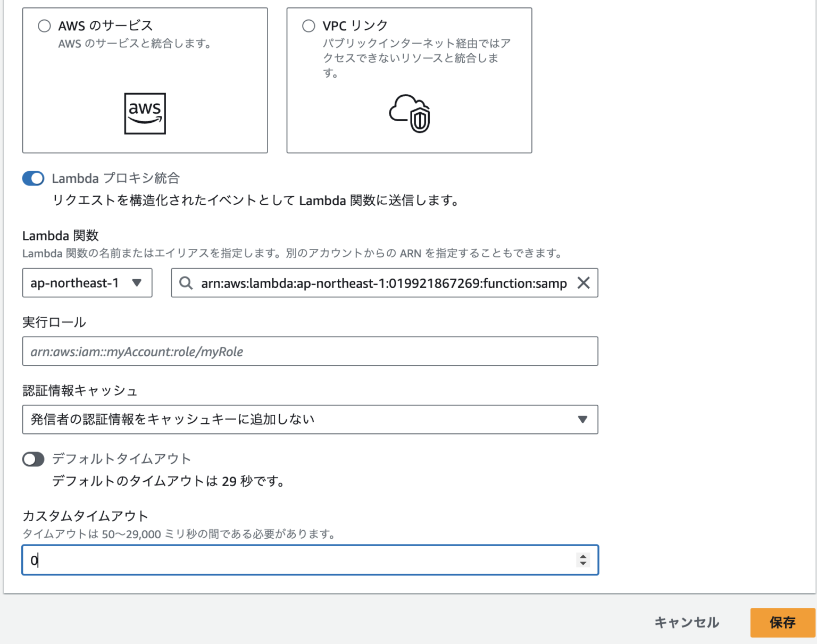817x644 pixels.
Task: Disable the Lambda プロキシ統合 toggle
Action: point(33,179)
